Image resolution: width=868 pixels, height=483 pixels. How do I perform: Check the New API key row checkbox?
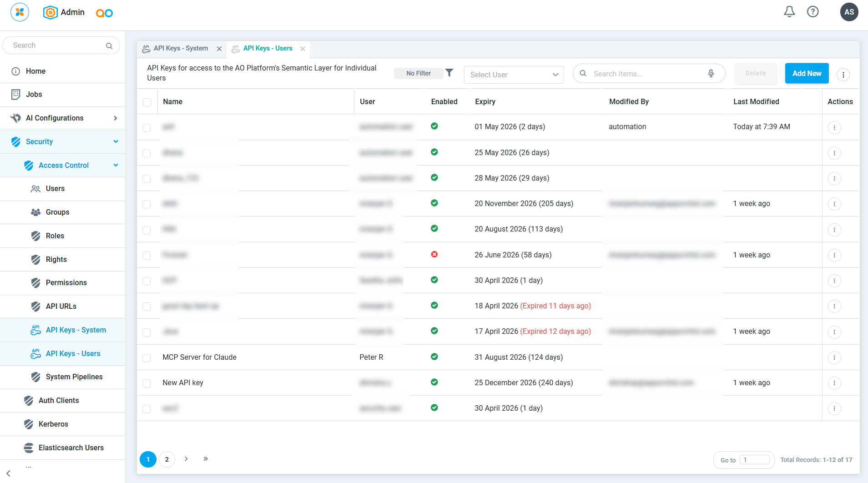[x=146, y=383]
